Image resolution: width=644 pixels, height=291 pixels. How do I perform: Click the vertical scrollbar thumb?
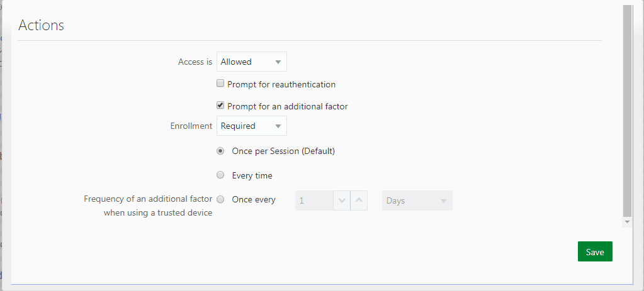626,110
